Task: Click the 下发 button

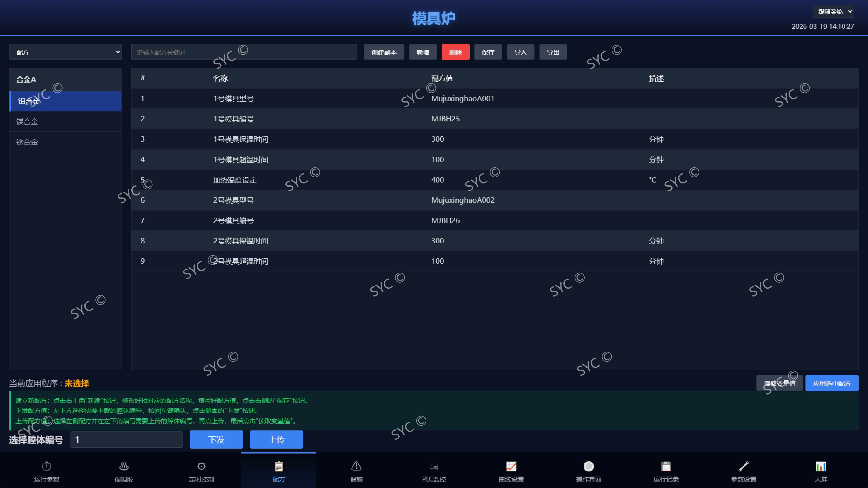Action: point(216,440)
